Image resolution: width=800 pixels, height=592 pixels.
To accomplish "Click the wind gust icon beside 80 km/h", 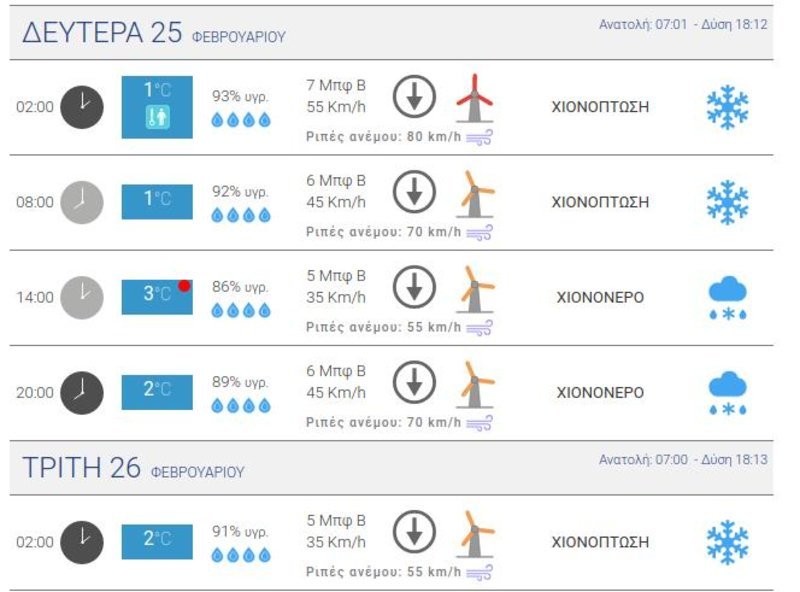I will 479,137.
